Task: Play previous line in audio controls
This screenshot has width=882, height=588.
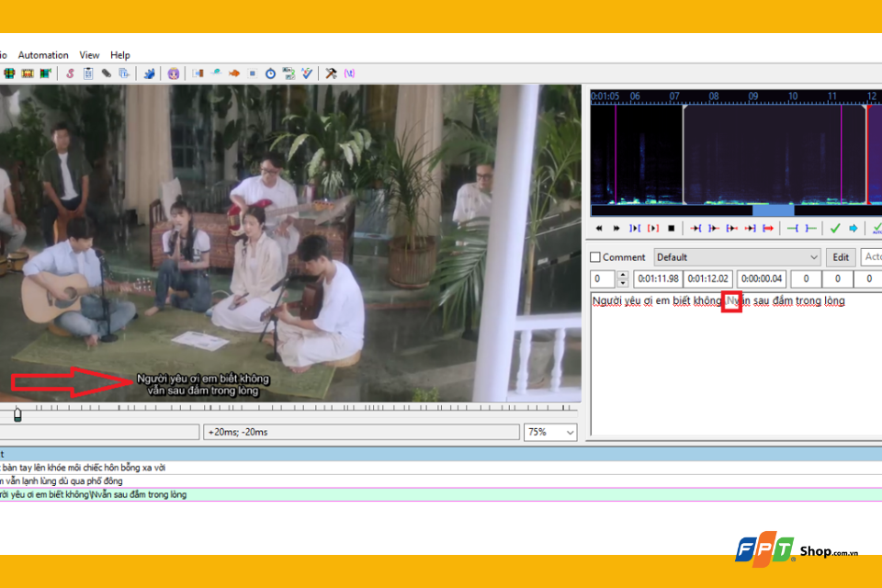Action: (x=599, y=229)
